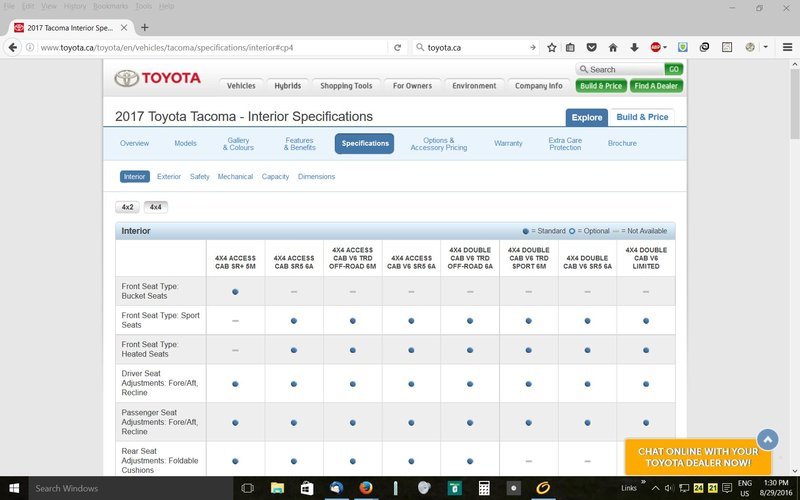Open the Hybrids navigation menu
Viewport: 800px width, 500px height.
click(288, 86)
